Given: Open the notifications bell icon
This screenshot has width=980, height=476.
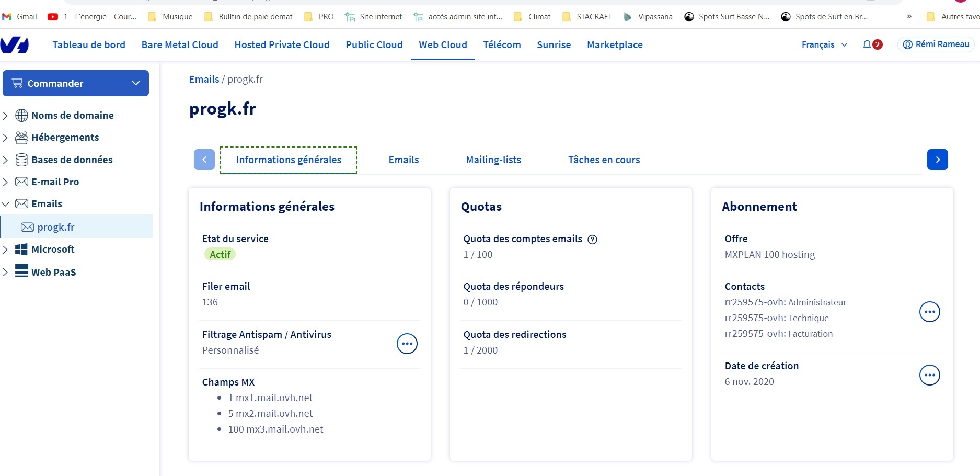Looking at the screenshot, I should (867, 44).
